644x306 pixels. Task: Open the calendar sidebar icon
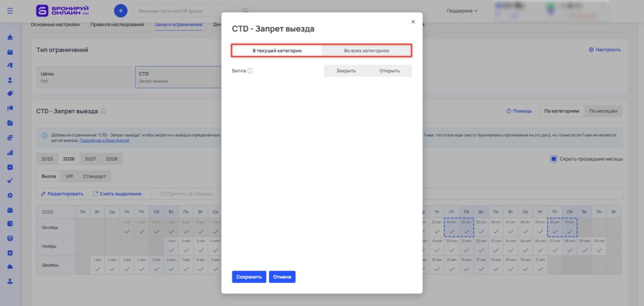10,52
